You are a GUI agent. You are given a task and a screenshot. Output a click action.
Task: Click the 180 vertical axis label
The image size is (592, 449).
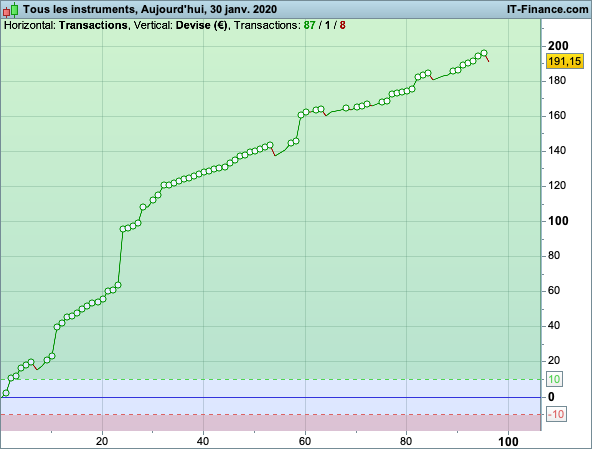coord(557,81)
